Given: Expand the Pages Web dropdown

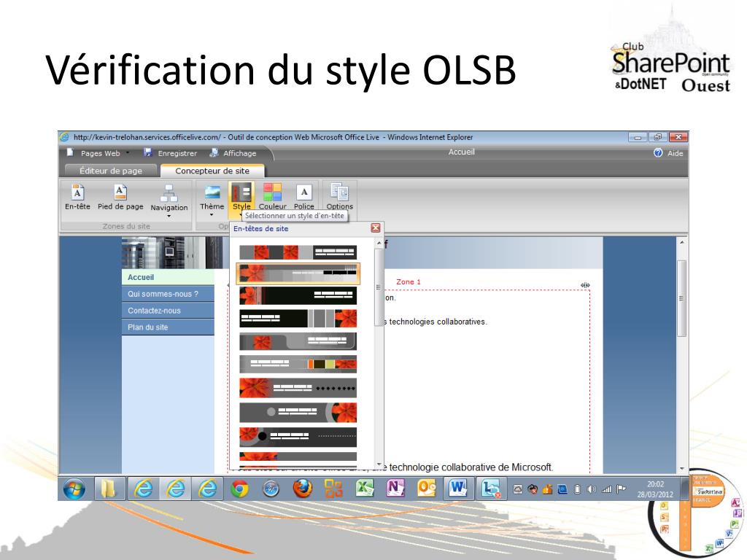Looking at the screenshot, I should [128, 153].
